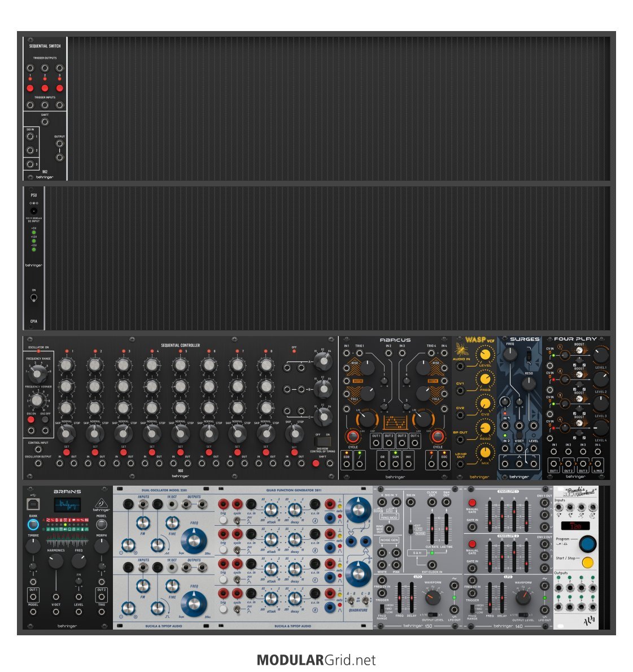Toggle EXT/LFO/NOISE switch on 150
This screenshot has width=633, height=672.
click(x=410, y=529)
